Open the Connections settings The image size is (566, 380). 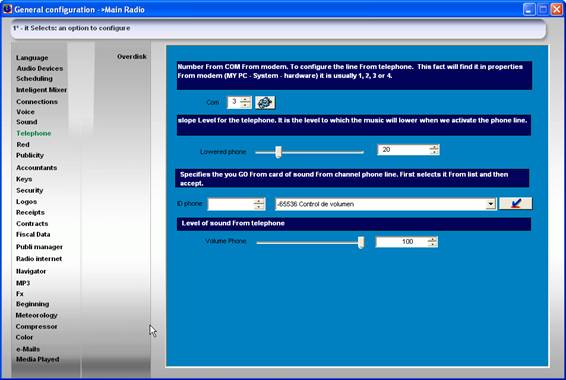(37, 102)
